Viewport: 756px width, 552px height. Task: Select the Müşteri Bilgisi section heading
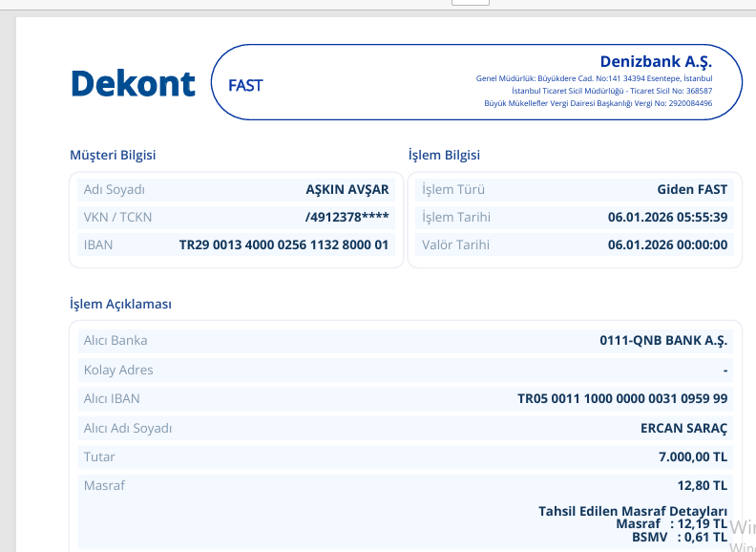click(x=113, y=155)
